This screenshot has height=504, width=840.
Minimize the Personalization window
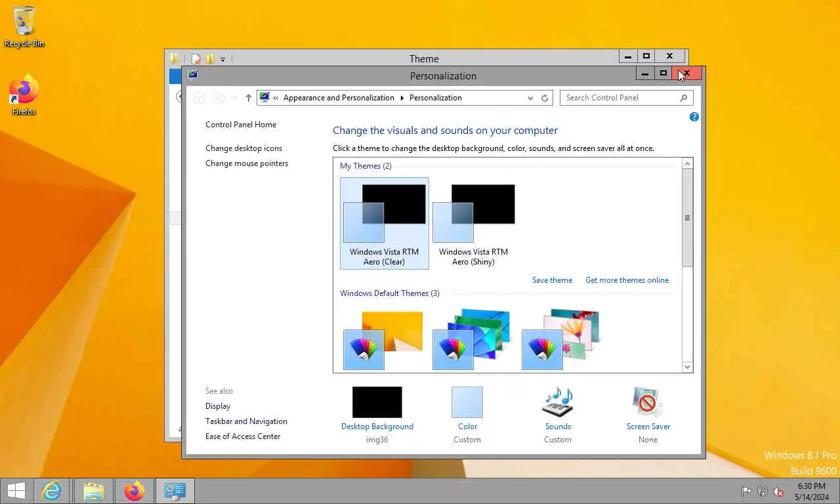coord(645,73)
